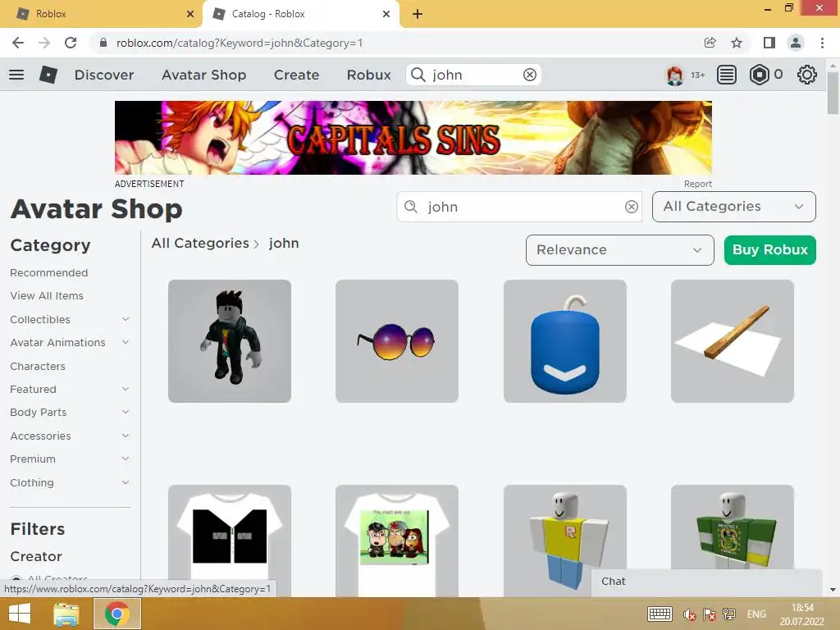Focus the top navbar search input
The height and width of the screenshot is (630, 840).
473,75
